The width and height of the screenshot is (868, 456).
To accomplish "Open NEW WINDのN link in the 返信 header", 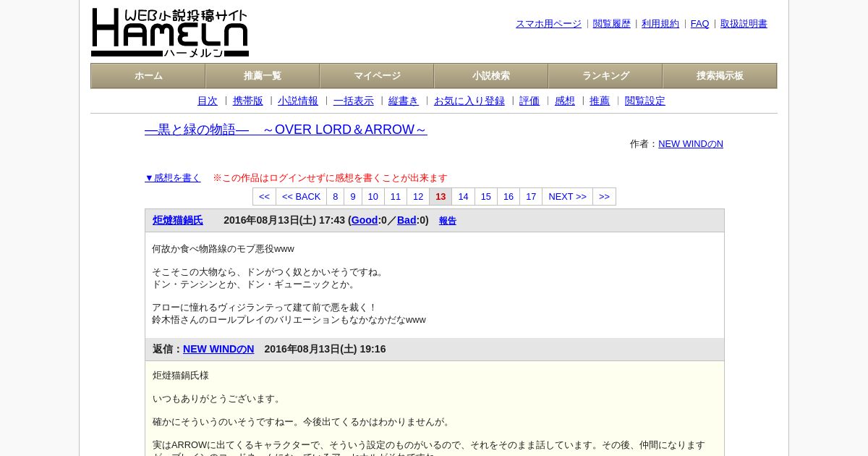I will click(x=218, y=349).
